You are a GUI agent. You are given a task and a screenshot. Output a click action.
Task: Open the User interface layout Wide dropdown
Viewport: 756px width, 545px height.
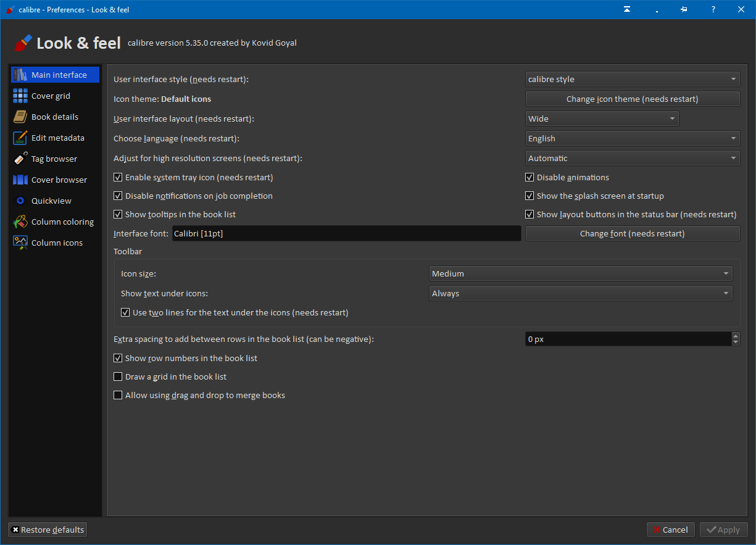(602, 119)
